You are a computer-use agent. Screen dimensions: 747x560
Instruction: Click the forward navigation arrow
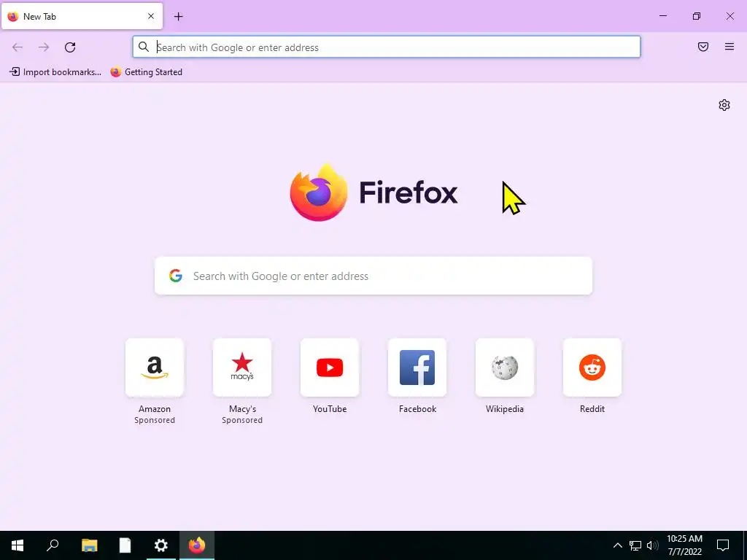coord(44,47)
